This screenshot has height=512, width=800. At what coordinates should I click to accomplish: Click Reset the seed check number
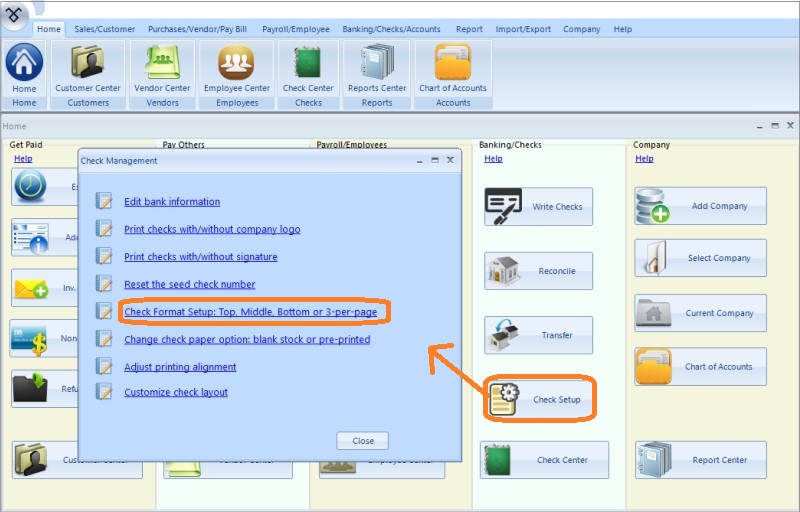[x=189, y=285]
